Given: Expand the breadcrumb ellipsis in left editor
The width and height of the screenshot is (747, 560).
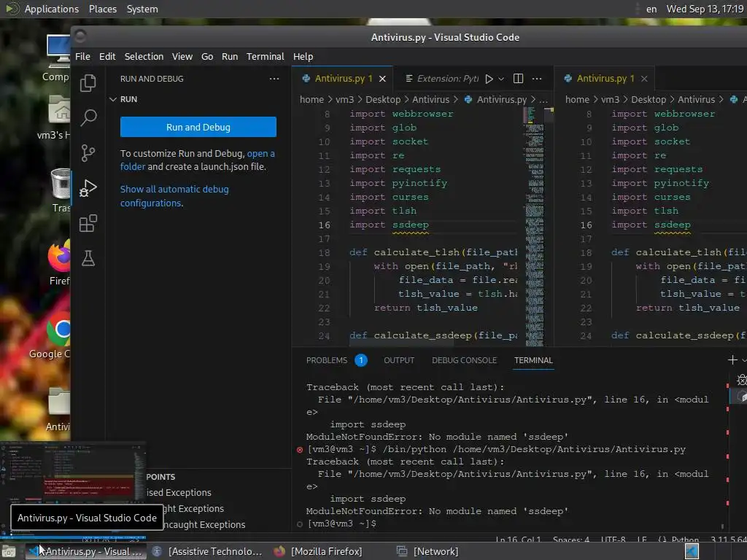Looking at the screenshot, I should pyautogui.click(x=543, y=99).
